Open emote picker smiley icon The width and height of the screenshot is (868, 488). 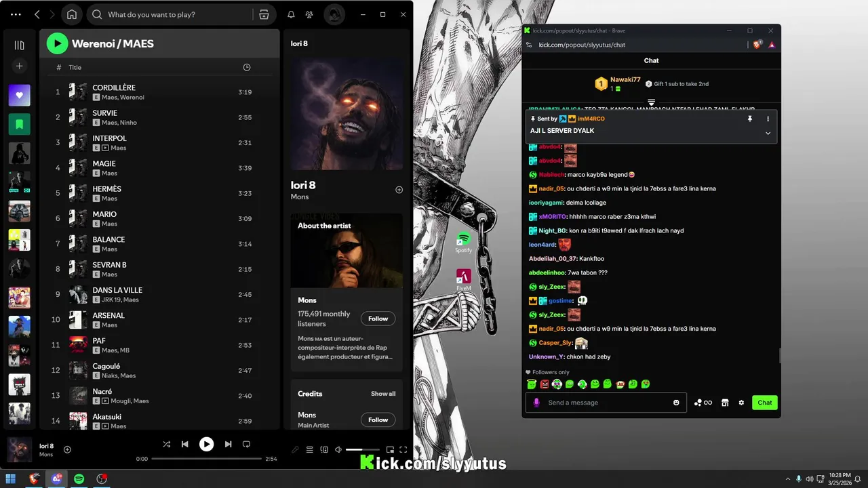point(676,403)
